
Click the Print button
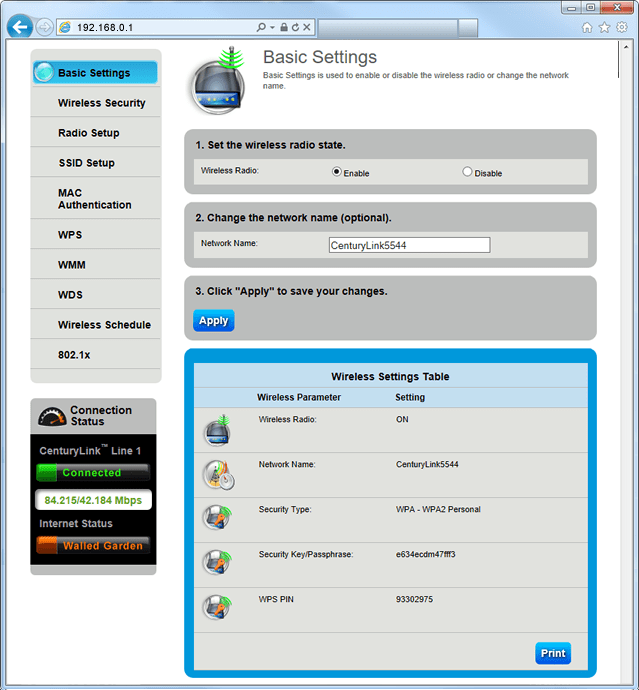[x=553, y=653]
